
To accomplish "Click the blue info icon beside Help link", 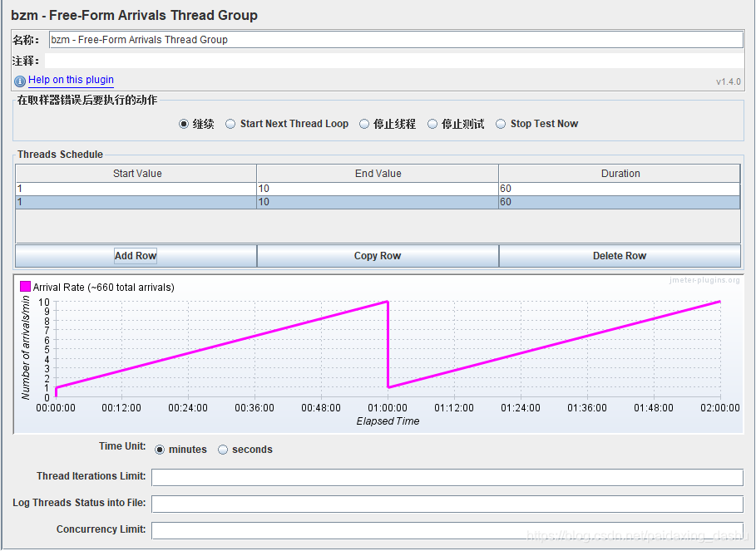I will point(20,81).
